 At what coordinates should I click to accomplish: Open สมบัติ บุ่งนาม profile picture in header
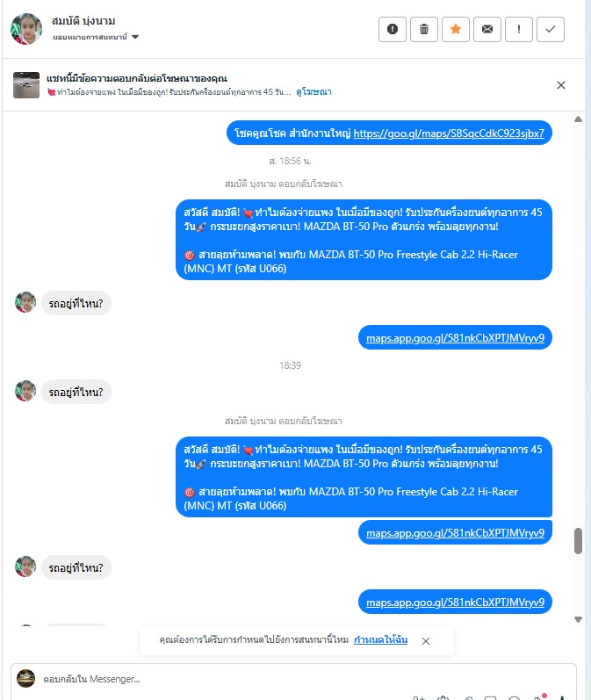click(26, 29)
